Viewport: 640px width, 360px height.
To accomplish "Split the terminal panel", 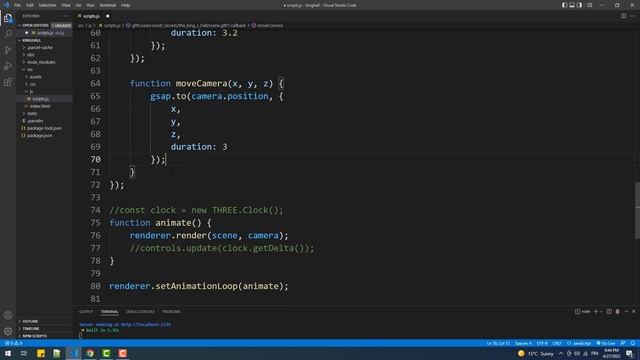I will (x=609, y=311).
